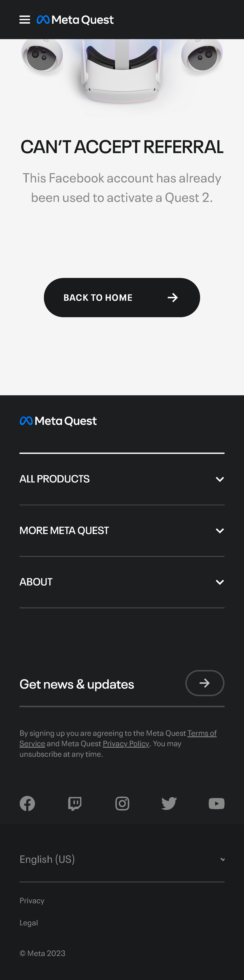The height and width of the screenshot is (980, 244).
Task: Click the Get news & updates field
Action: tap(95, 684)
